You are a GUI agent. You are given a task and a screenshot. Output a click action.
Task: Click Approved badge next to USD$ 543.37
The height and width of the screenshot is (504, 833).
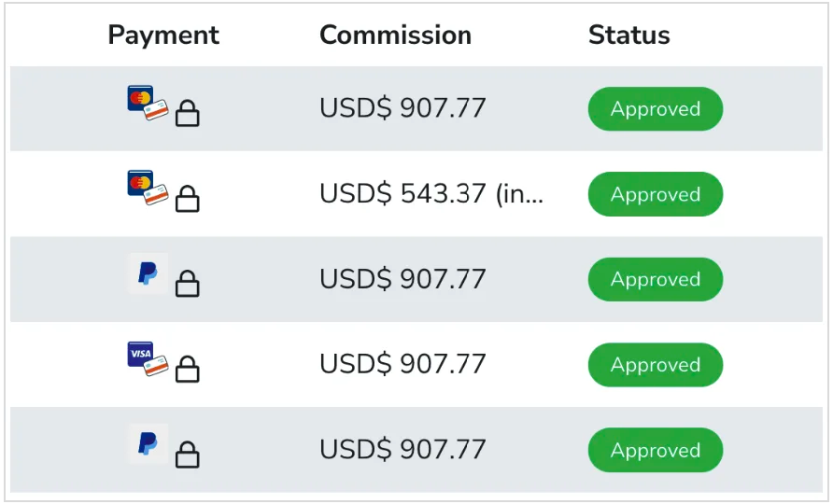tap(655, 194)
